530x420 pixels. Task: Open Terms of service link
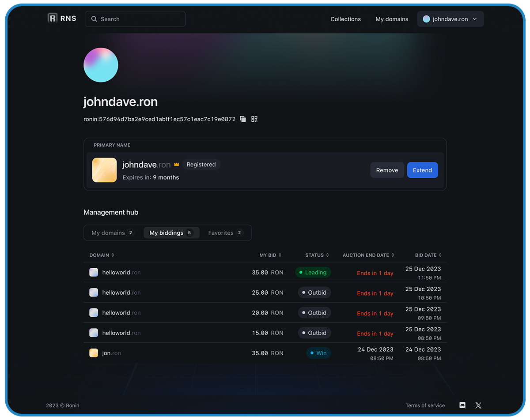click(425, 405)
